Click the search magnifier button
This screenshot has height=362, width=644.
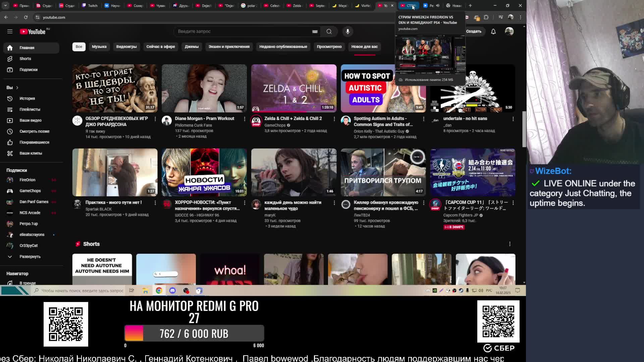tap(329, 31)
